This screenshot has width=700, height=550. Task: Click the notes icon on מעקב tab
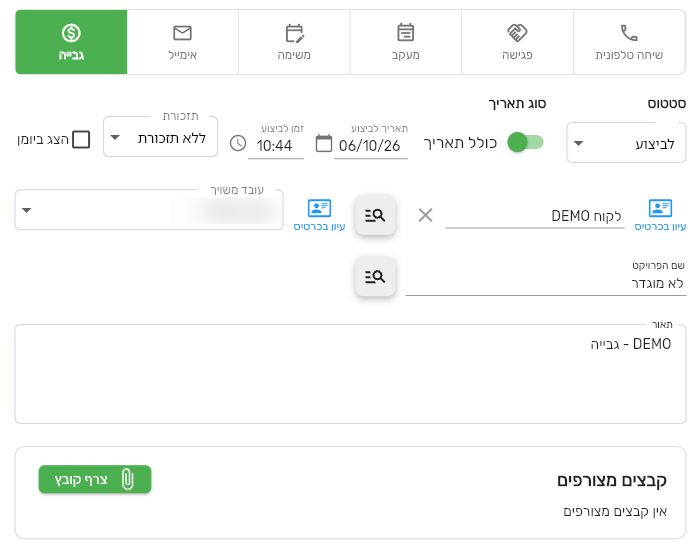[406, 33]
